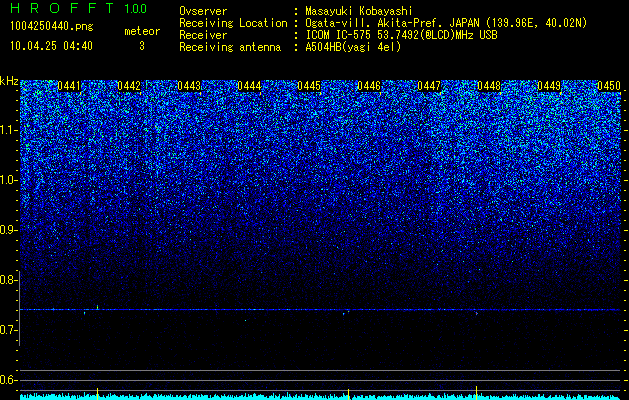Click the 0.8 kHz frequency label
Image resolution: width=629 pixels, height=400 pixels.
point(8,280)
